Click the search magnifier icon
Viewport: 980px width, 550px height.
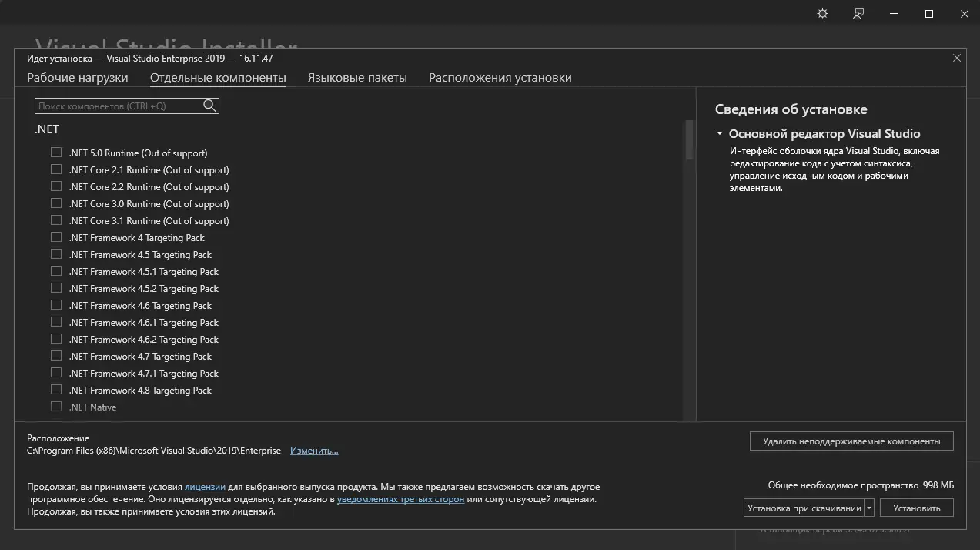pos(210,106)
